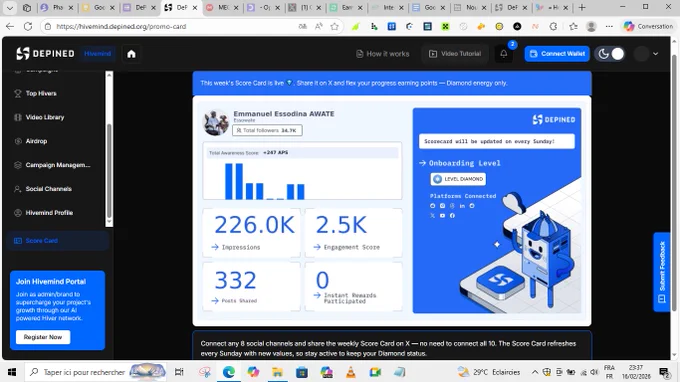Image resolution: width=680 pixels, height=382 pixels.
Task: Open Social Channels in sidebar
Action: click(x=49, y=189)
